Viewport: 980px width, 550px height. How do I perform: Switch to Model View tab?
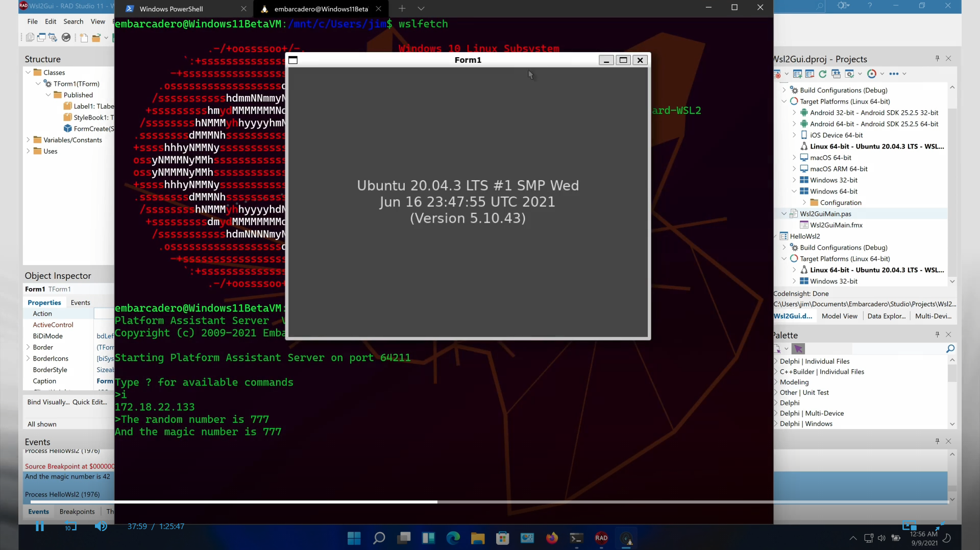click(x=840, y=316)
